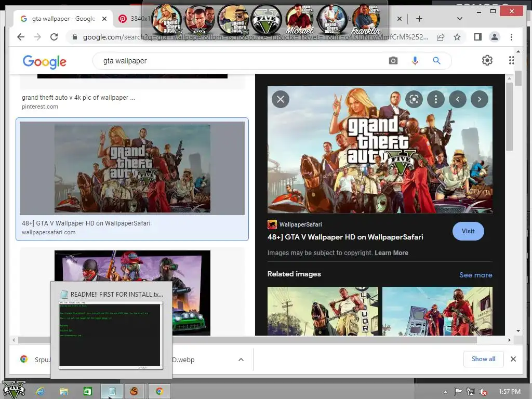Click the address bar URL
The height and width of the screenshot is (399, 532).
click(256, 37)
